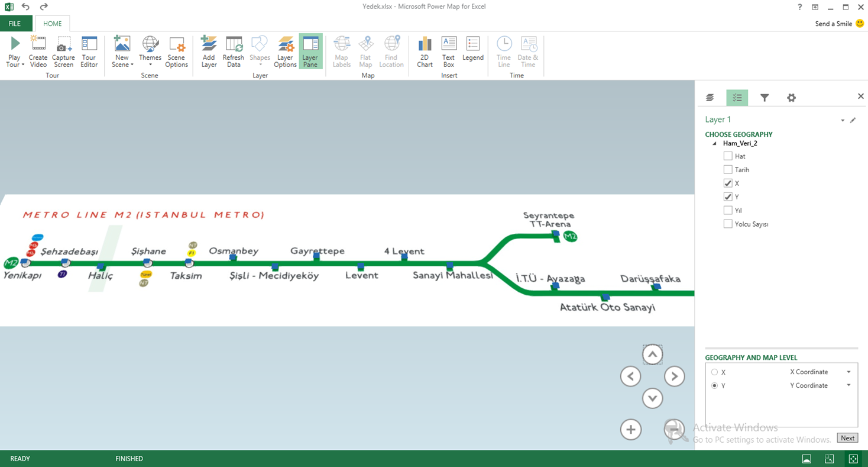Screen dimensions: 868x467
Task: Click New Scene icon
Action: click(122, 44)
